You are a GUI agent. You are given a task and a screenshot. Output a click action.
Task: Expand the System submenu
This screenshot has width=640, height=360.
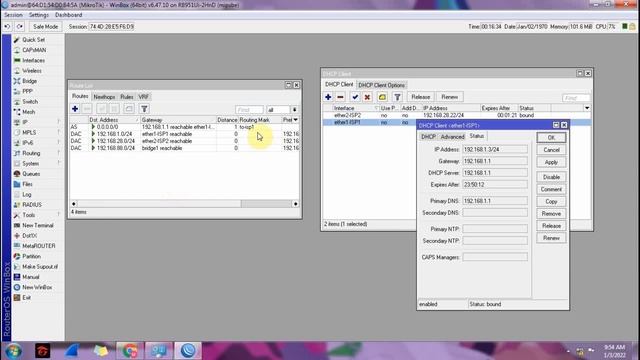31,163
